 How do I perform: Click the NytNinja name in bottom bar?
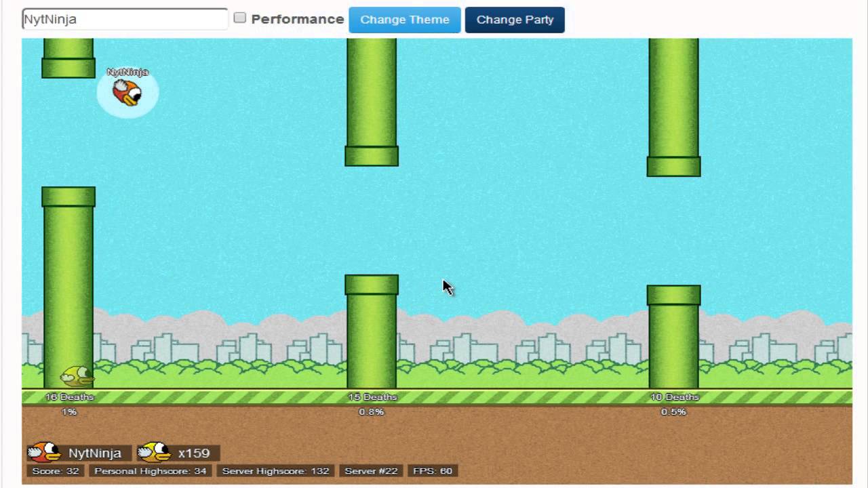pyautogui.click(x=95, y=453)
